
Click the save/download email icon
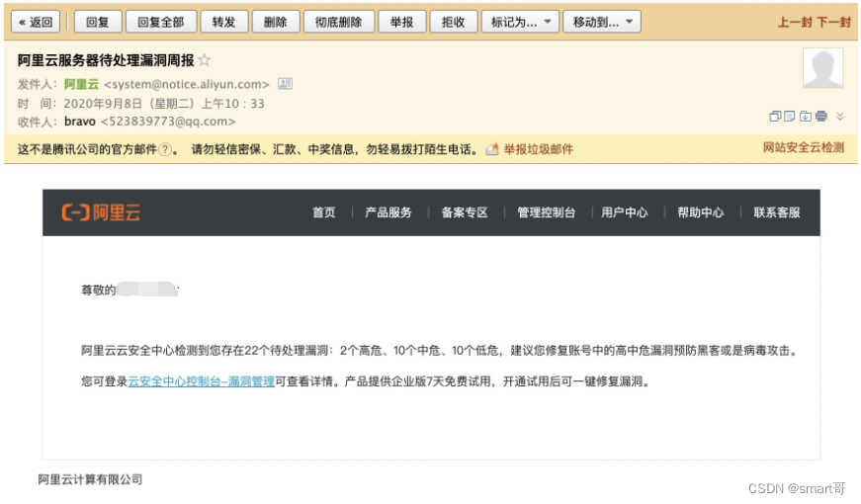click(805, 116)
